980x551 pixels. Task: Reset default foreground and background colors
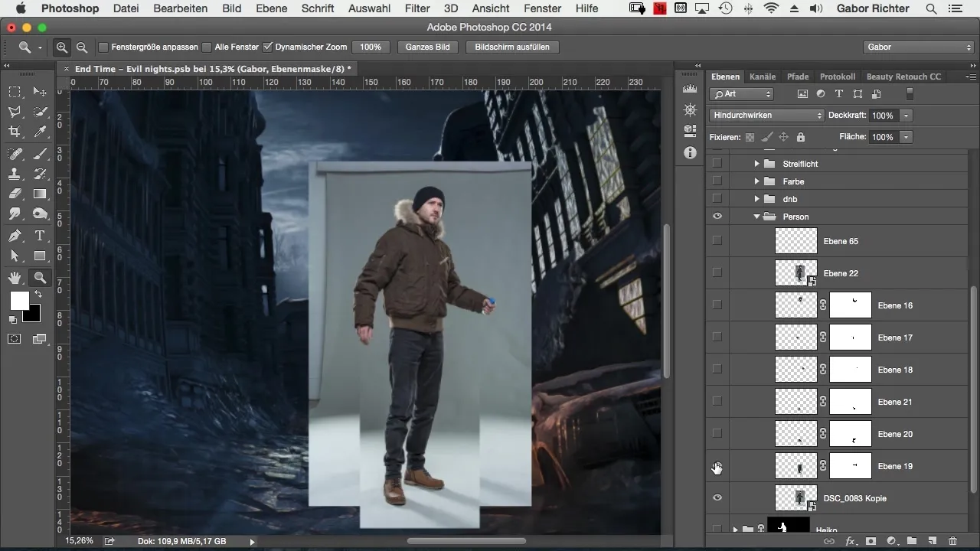point(13,319)
